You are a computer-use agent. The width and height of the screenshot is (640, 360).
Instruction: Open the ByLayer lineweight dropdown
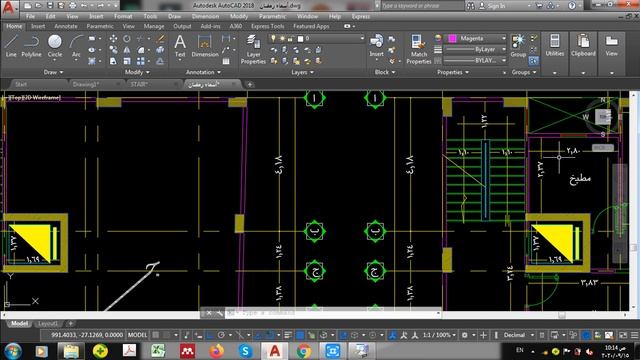click(475, 49)
